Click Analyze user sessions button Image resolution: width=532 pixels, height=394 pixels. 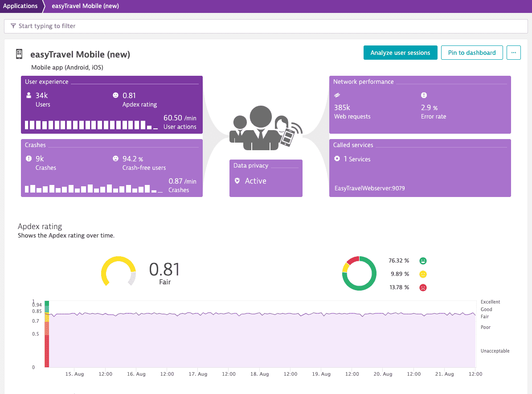click(401, 53)
